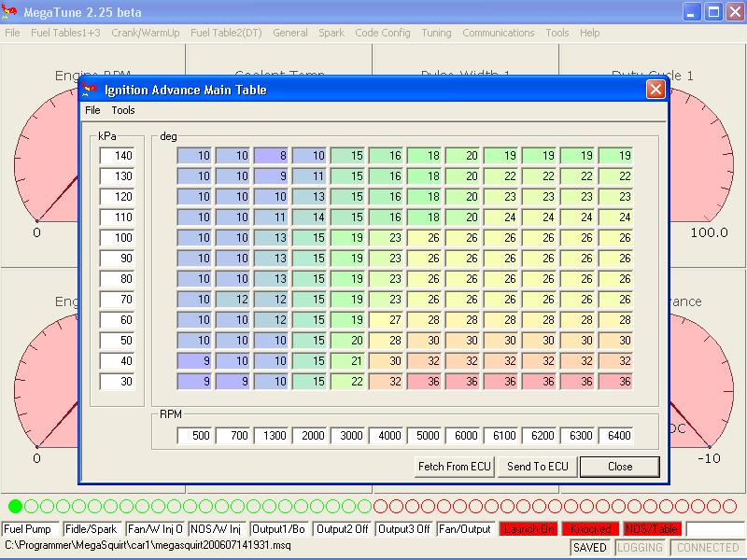Click the red NOS/Table status indicator
Image resolution: width=747 pixels, height=560 pixels.
[653, 529]
